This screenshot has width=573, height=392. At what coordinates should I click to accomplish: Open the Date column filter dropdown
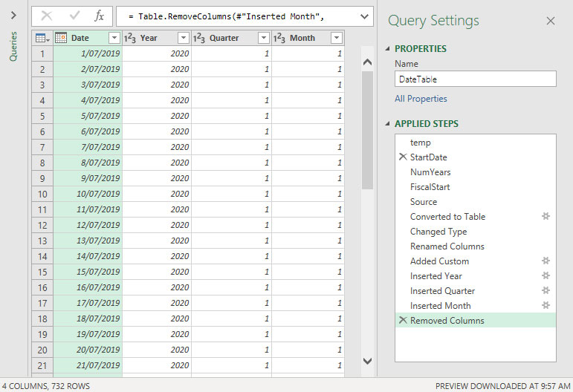click(x=114, y=38)
